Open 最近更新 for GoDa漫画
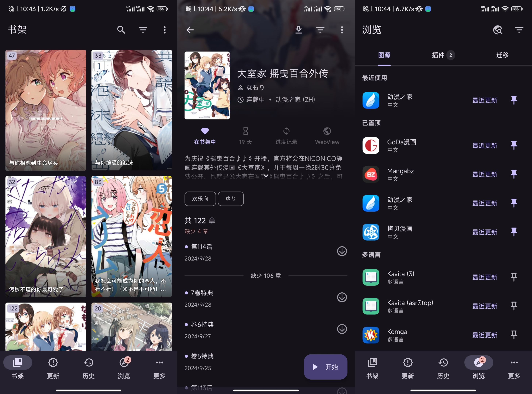Viewport: 532px width, 394px height. tap(485, 146)
